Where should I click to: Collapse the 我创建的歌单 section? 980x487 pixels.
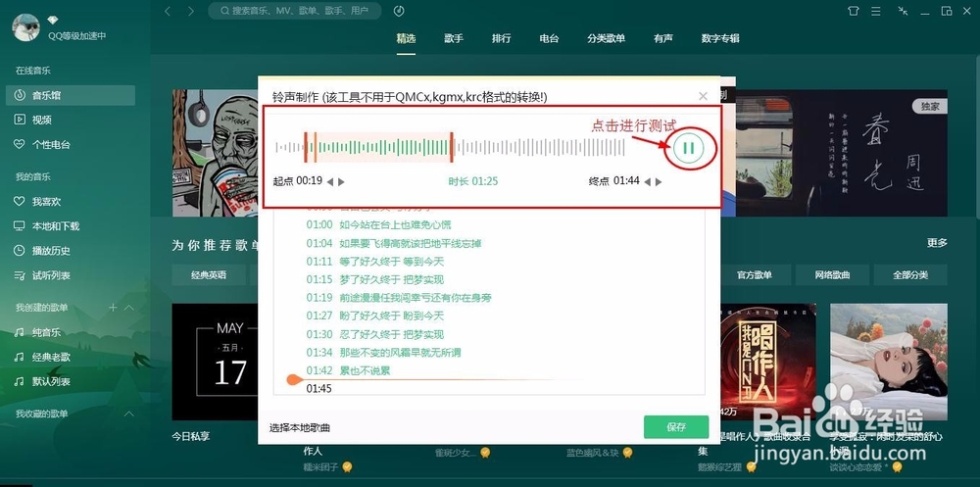coord(129,308)
